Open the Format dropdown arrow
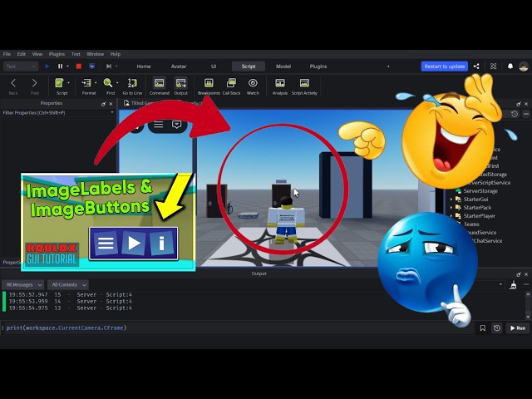The height and width of the screenshot is (399, 532). coord(96,83)
